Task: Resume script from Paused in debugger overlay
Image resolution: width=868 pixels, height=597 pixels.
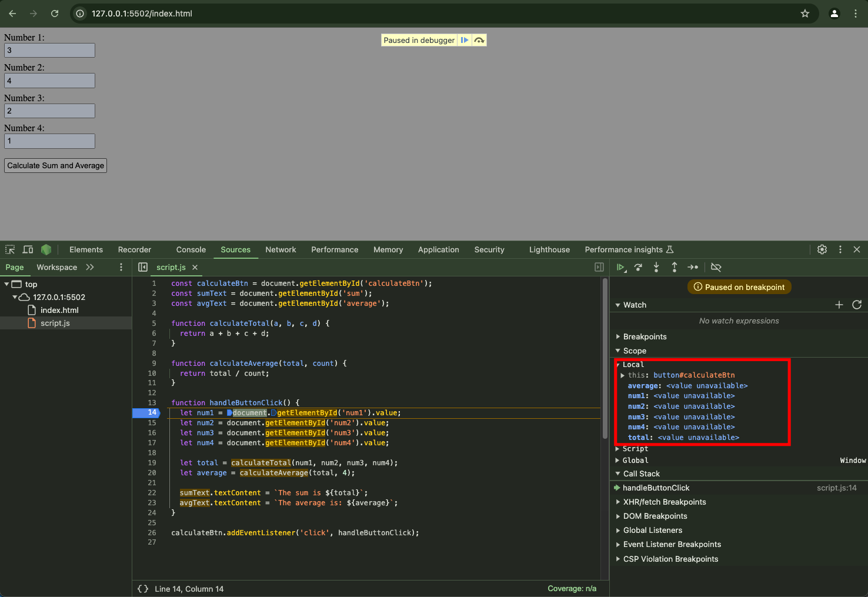Action: [x=465, y=40]
